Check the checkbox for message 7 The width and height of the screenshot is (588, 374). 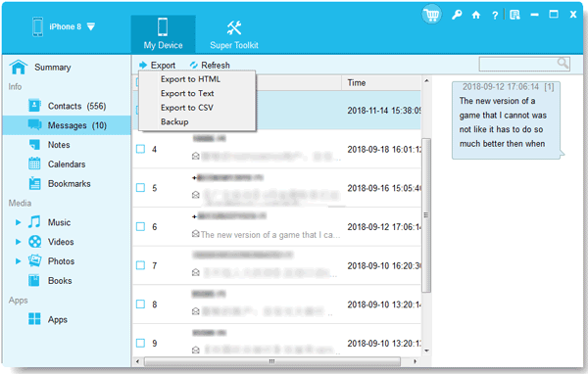coord(140,265)
